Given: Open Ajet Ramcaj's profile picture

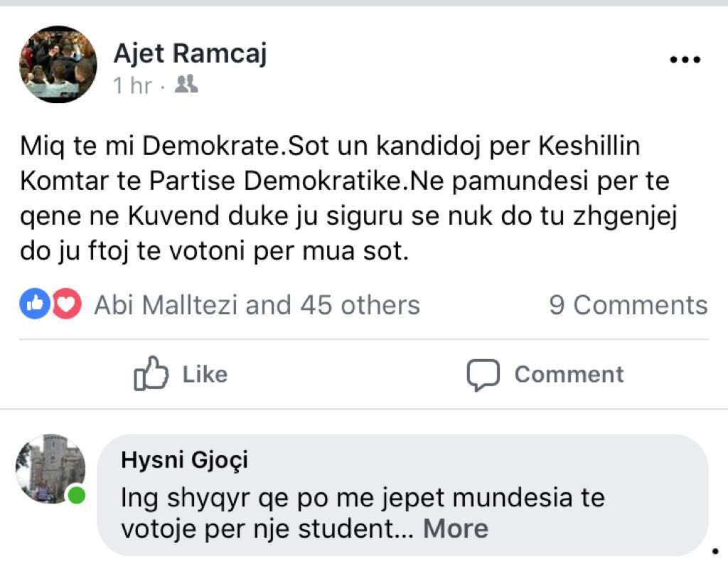Looking at the screenshot, I should (x=58, y=65).
